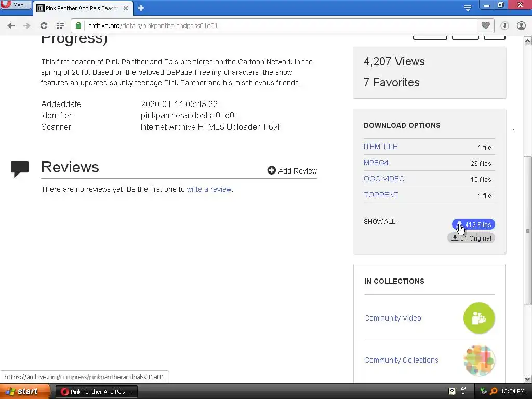
Task: Close the Pink Panther And Pals tab
Action: click(x=126, y=8)
